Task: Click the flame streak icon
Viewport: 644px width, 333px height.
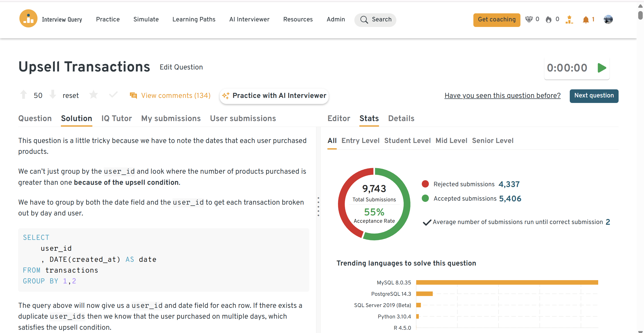Action: coord(549,19)
